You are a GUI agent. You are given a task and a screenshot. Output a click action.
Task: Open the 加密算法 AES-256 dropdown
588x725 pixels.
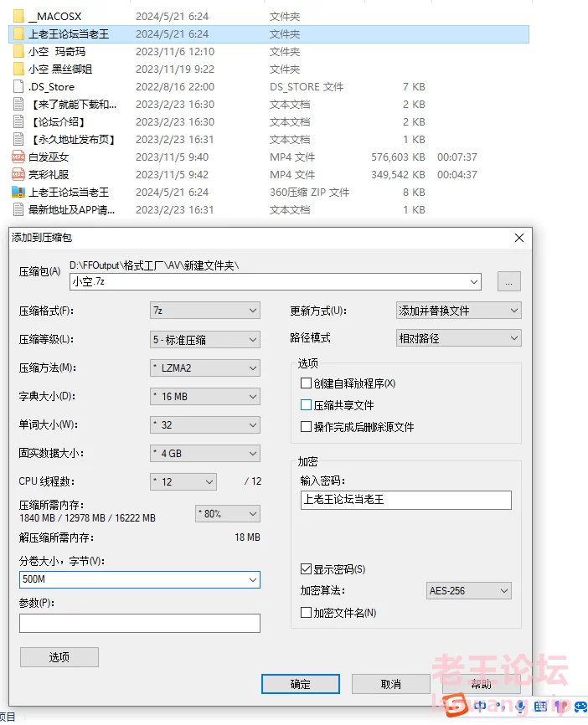(468, 591)
